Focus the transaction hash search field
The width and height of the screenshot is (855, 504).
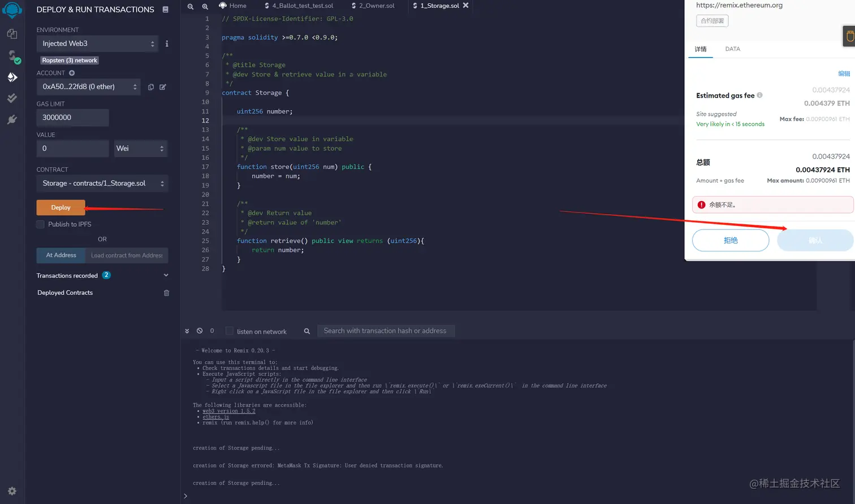[x=386, y=331]
